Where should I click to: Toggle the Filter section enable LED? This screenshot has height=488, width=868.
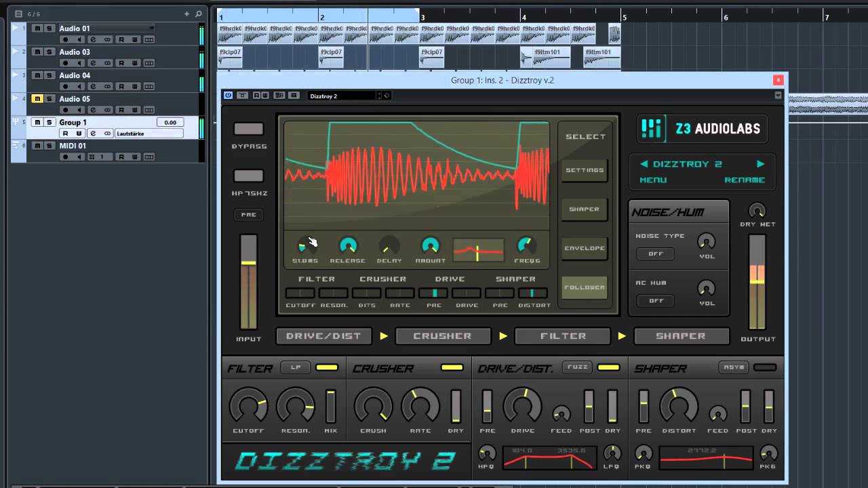[x=327, y=367]
